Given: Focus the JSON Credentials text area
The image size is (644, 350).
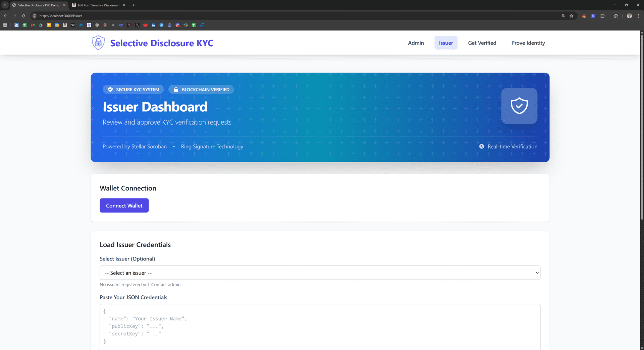Looking at the screenshot, I should (320, 327).
